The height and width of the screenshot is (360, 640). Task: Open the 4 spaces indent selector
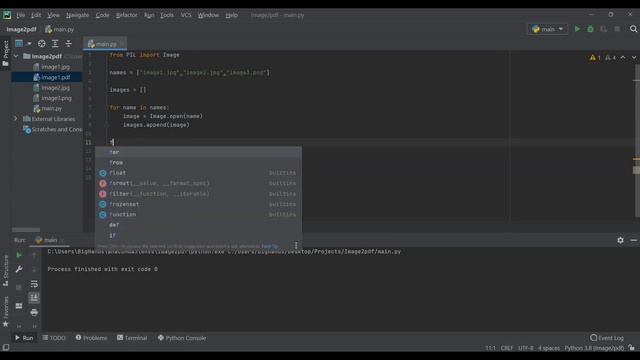[549, 348]
